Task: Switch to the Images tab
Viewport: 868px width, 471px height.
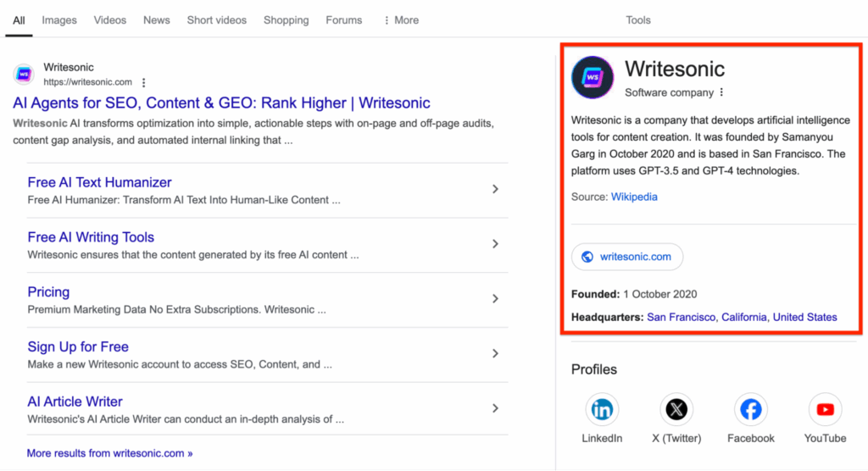Action: pos(59,20)
